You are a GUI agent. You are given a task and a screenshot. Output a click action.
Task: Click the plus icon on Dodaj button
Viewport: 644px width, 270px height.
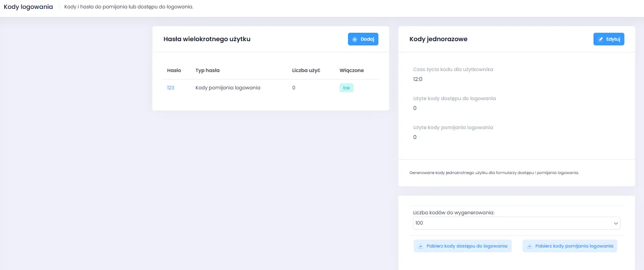point(355,39)
